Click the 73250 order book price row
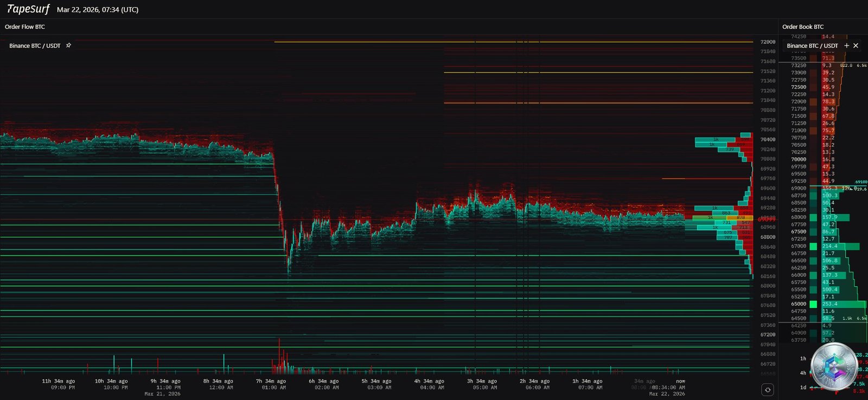Viewport: 868px width, 400px height. pos(823,65)
